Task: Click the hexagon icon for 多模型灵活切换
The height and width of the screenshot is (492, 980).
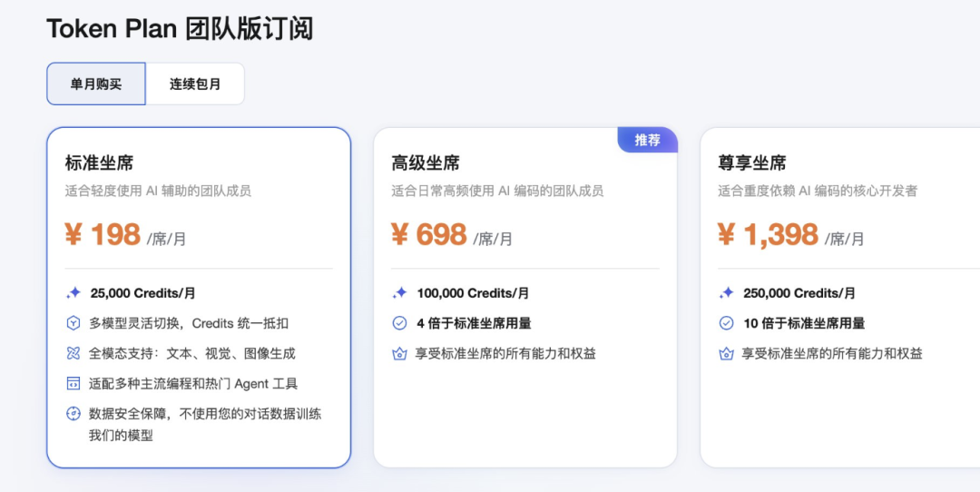Action: tap(73, 323)
